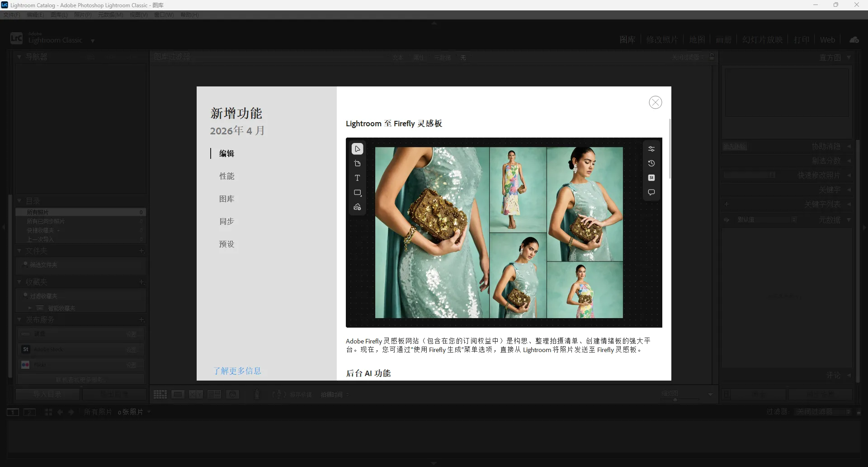This screenshot has width=868, height=467.
Task: Open the 图库 menu in the menu bar
Action: click(x=58, y=14)
